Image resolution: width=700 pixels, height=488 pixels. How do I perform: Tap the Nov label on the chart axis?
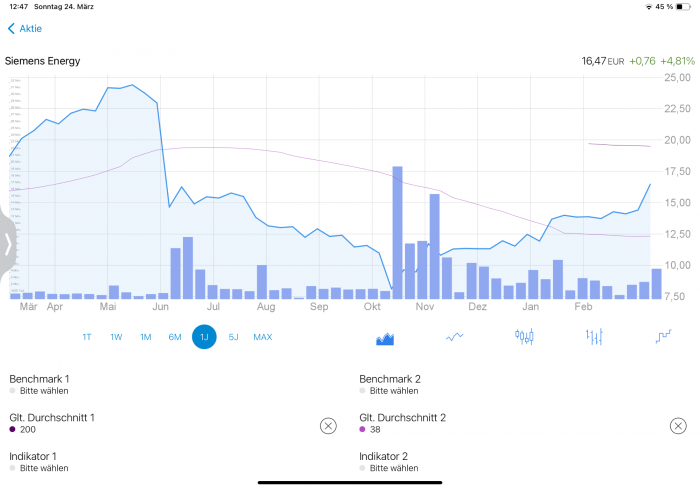tap(425, 307)
